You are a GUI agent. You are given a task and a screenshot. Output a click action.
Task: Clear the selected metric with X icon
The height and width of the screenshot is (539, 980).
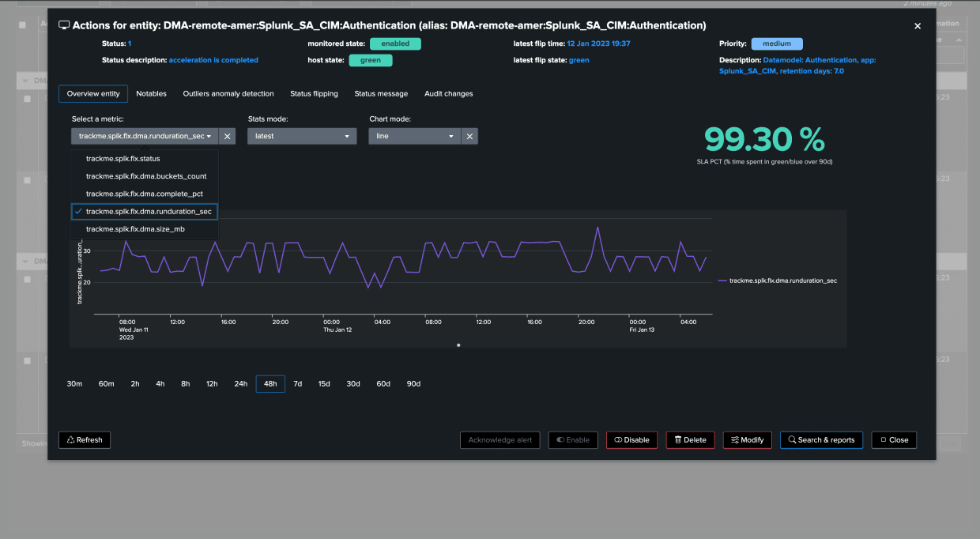[227, 136]
